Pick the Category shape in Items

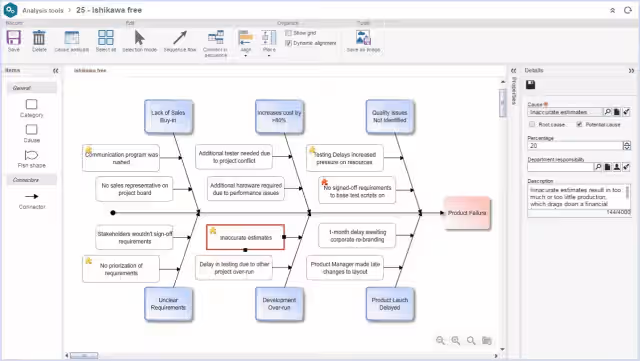31,105
